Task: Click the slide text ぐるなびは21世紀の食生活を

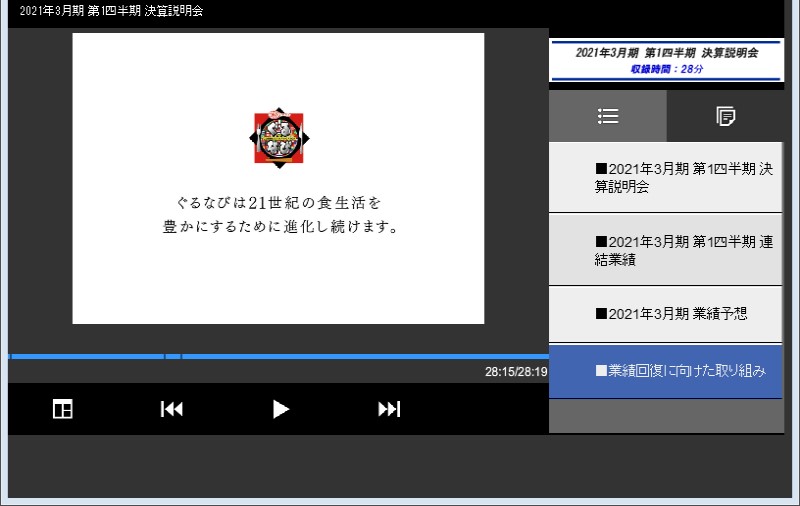Action: 279,203
